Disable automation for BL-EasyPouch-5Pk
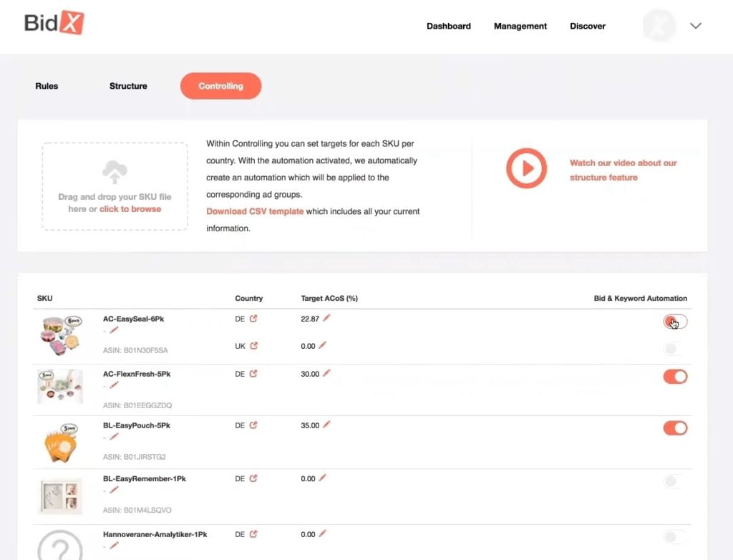 pyautogui.click(x=675, y=428)
